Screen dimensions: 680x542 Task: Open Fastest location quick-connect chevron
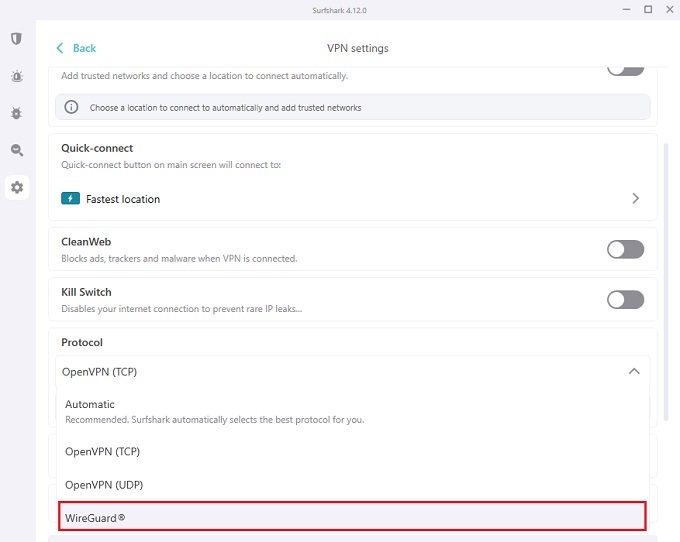pos(635,199)
